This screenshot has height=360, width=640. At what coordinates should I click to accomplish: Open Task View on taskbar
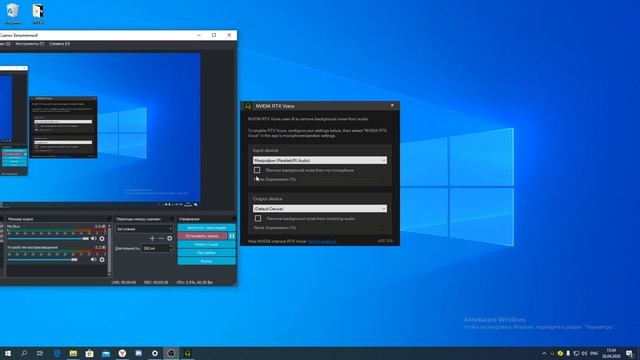pyautogui.click(x=40, y=353)
